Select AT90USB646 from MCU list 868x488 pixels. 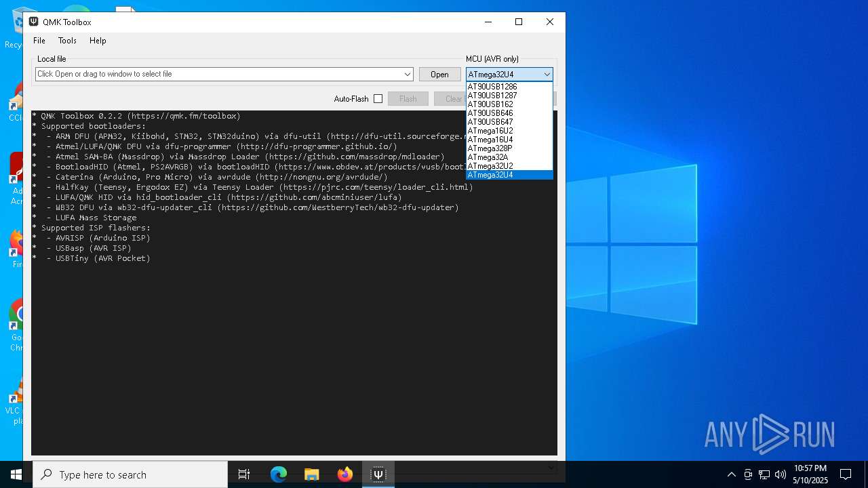click(x=509, y=113)
